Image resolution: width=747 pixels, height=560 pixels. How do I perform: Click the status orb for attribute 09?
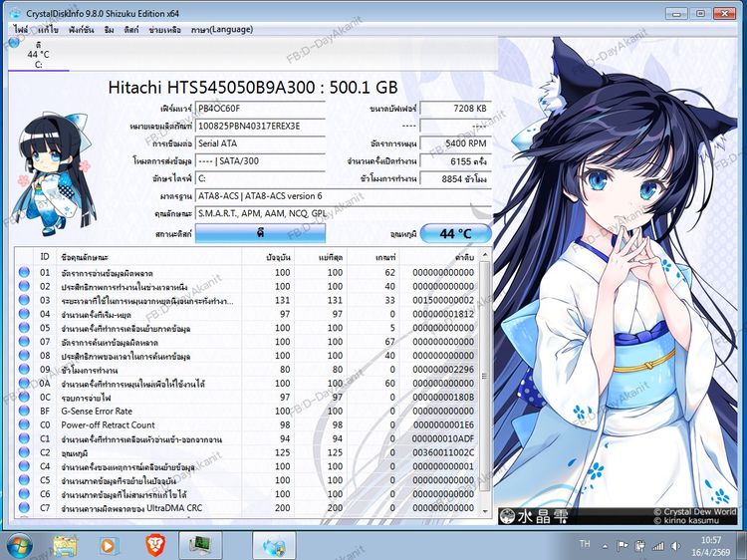coord(24,369)
